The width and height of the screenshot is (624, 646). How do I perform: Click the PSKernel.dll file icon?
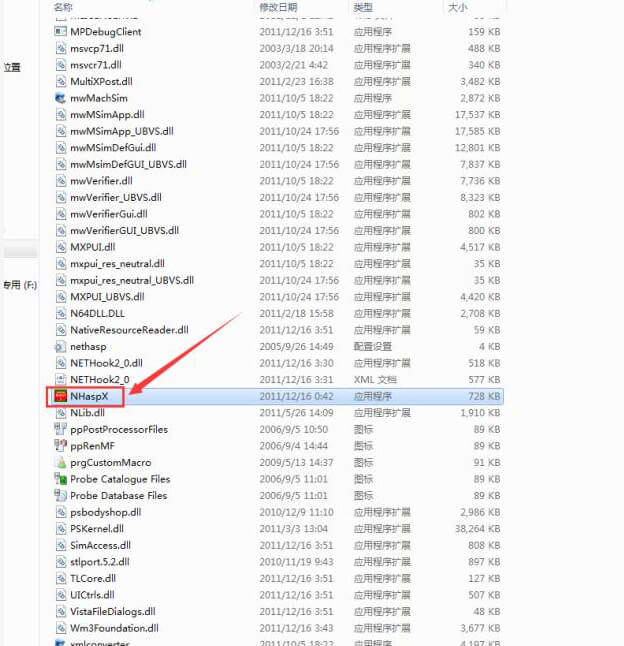[x=61, y=529]
